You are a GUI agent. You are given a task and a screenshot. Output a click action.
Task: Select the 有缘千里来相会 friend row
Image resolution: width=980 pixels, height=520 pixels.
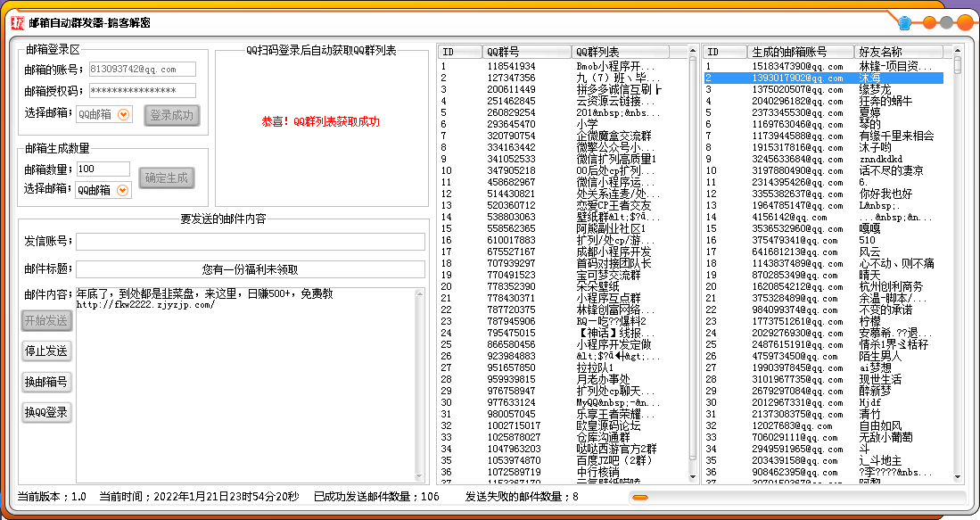tap(823, 136)
